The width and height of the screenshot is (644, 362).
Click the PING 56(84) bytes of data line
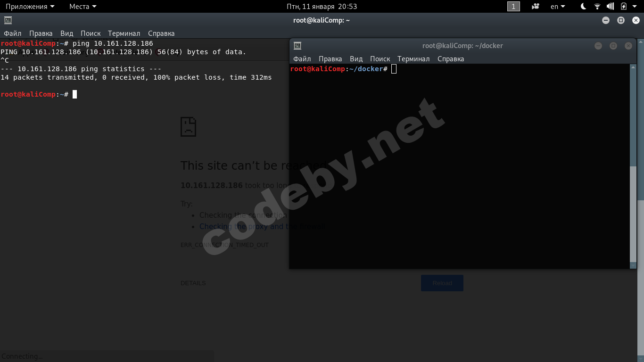point(123,52)
